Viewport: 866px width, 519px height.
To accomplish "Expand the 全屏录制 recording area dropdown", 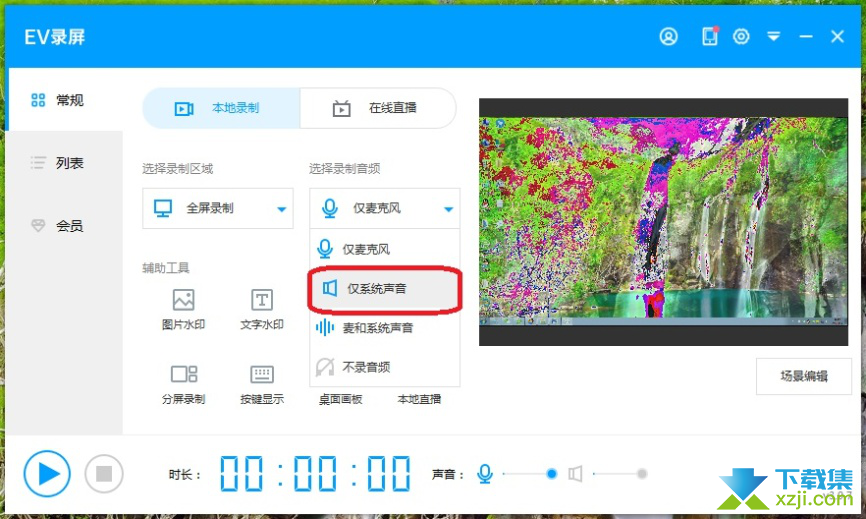I will (218, 208).
